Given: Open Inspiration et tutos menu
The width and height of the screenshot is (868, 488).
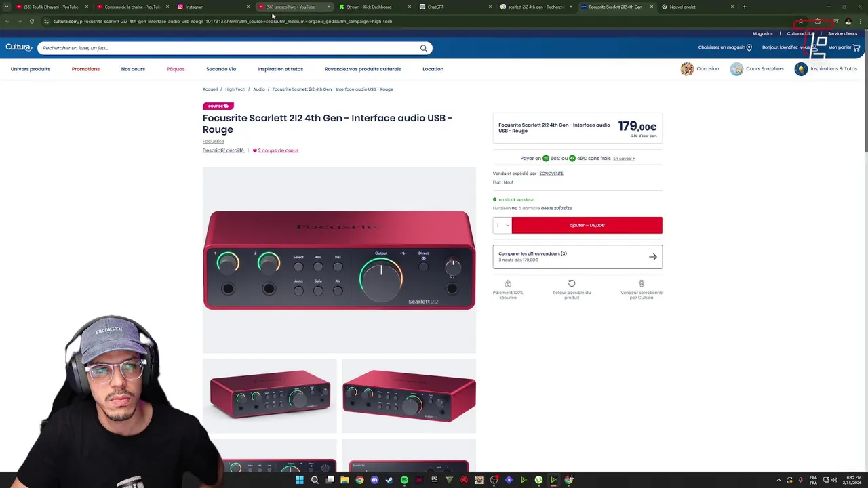Looking at the screenshot, I should tap(280, 69).
